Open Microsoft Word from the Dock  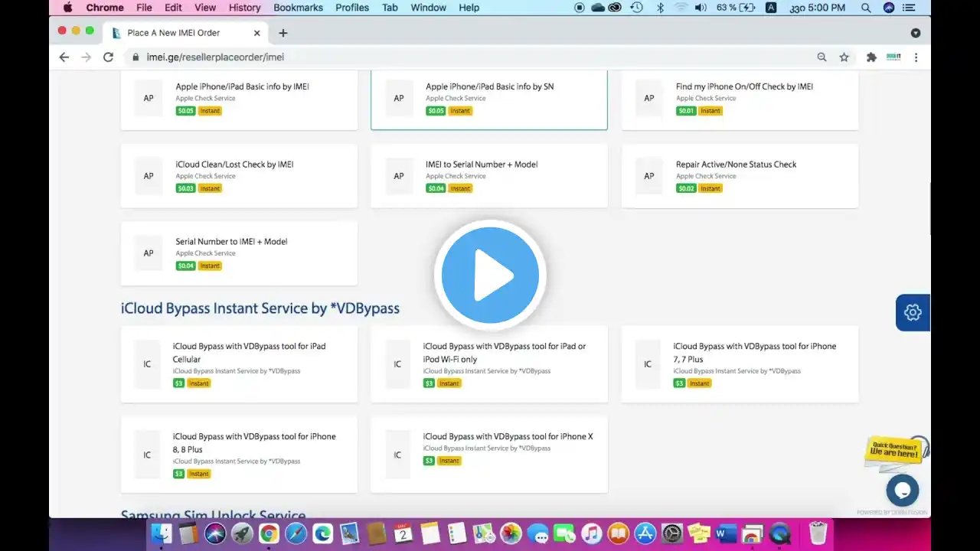tap(726, 533)
